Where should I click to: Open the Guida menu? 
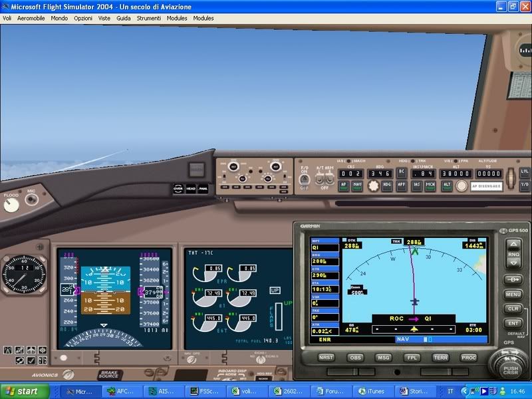pos(124,19)
